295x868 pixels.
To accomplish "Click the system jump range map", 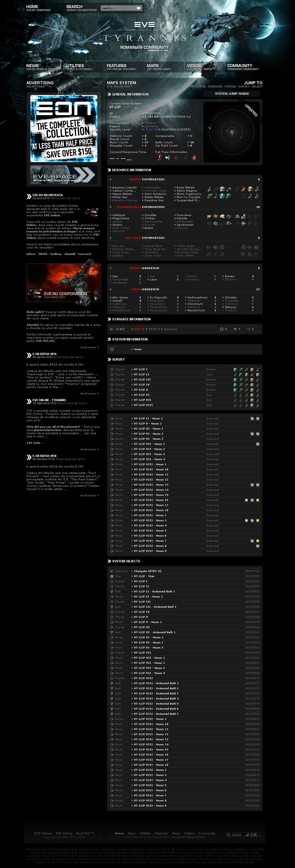I will click(232, 131).
